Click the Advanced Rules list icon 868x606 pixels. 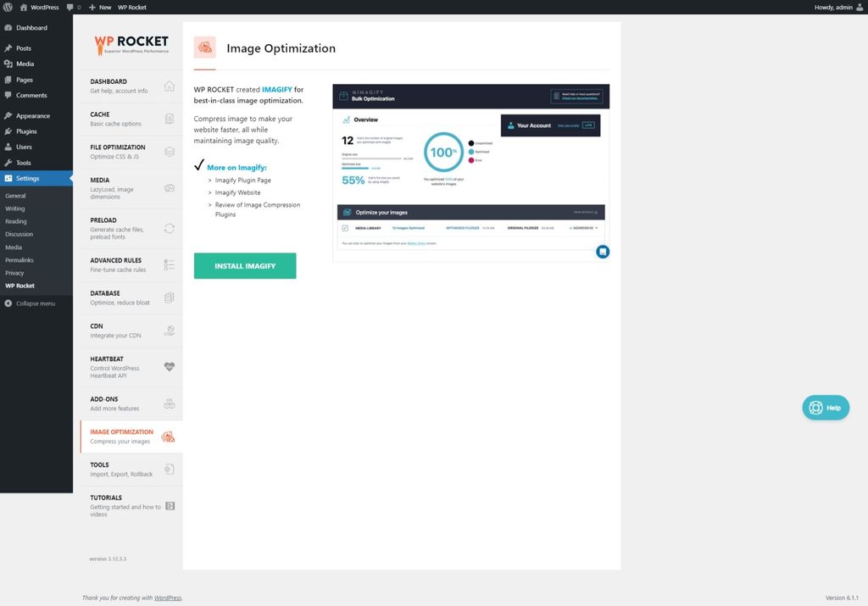pos(170,265)
